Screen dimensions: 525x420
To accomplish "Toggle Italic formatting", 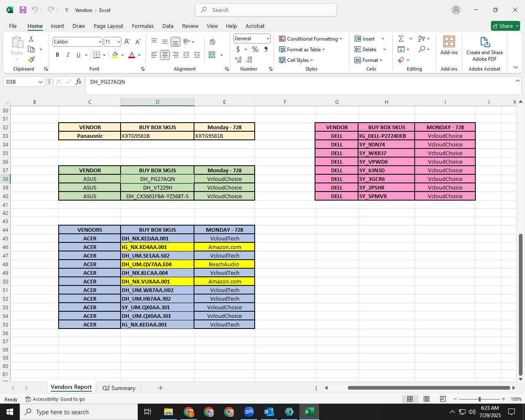I will click(x=68, y=55).
